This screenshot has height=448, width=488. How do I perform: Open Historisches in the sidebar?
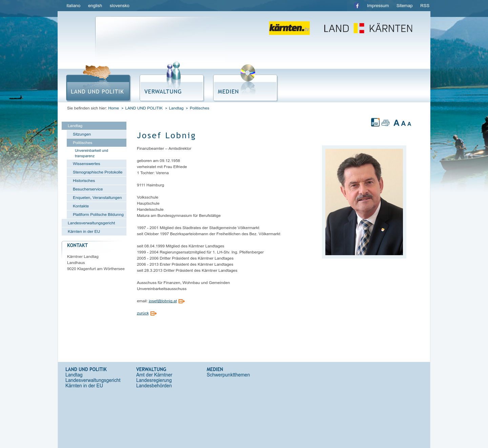click(x=97, y=181)
